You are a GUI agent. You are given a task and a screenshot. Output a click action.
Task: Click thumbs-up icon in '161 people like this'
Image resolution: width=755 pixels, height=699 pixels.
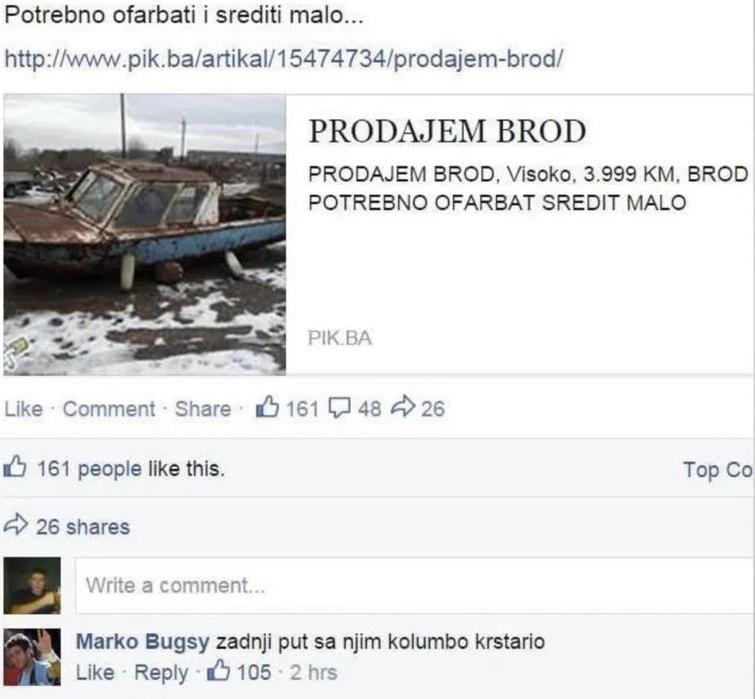15,466
